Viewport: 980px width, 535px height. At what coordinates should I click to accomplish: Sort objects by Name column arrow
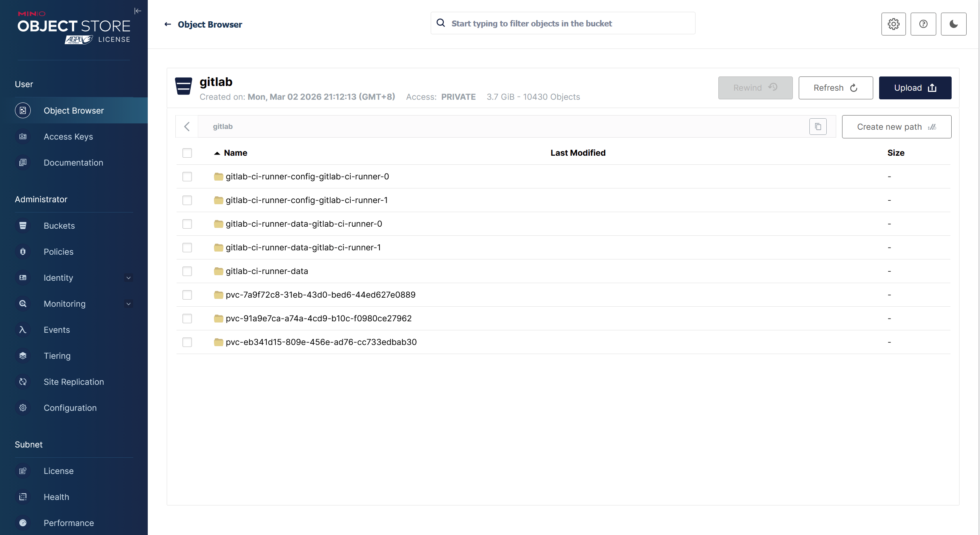point(217,153)
